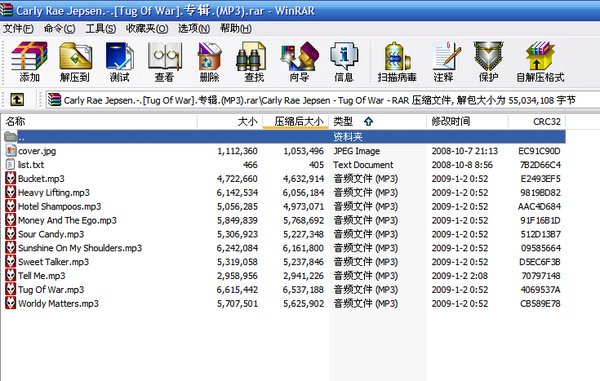600x381 pixels.
Task: Click the 扫描病毒 (Virus scan) icon
Action: click(397, 56)
